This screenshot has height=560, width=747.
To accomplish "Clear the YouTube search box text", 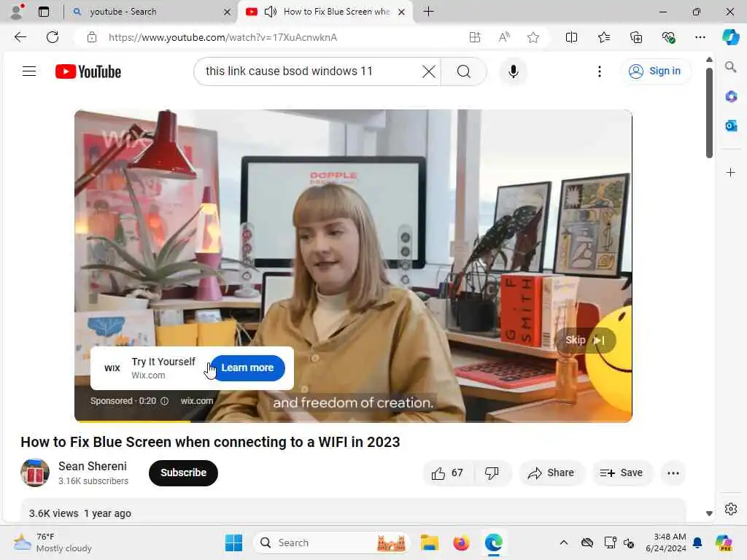I will point(428,71).
